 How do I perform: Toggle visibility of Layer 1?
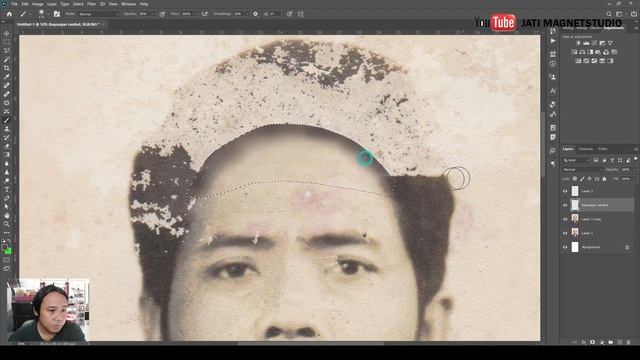565,233
